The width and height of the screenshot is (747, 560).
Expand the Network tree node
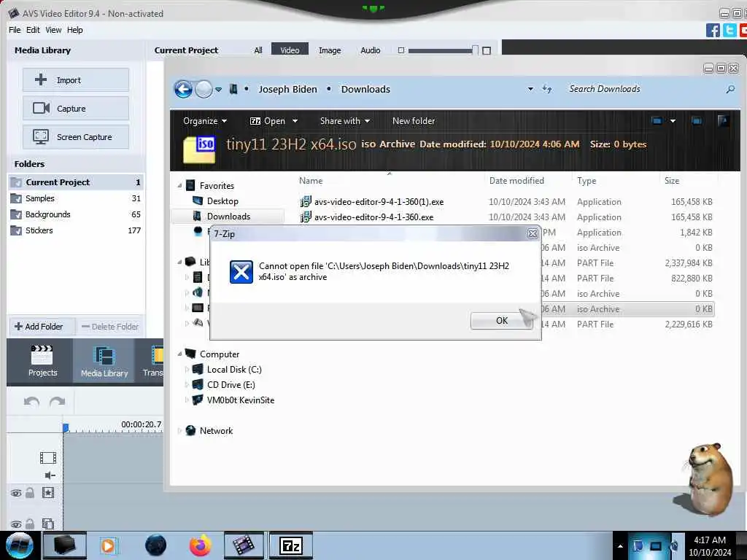pos(179,430)
